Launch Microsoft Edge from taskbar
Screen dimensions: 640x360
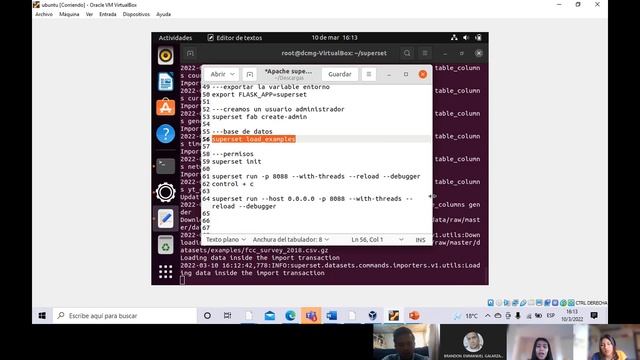tap(290, 316)
